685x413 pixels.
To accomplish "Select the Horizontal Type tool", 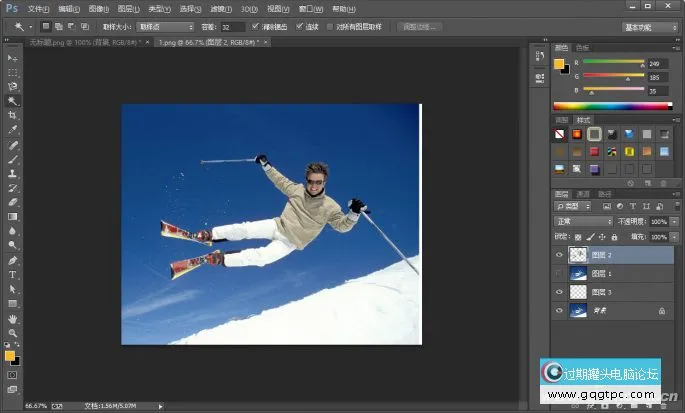I will point(13,274).
